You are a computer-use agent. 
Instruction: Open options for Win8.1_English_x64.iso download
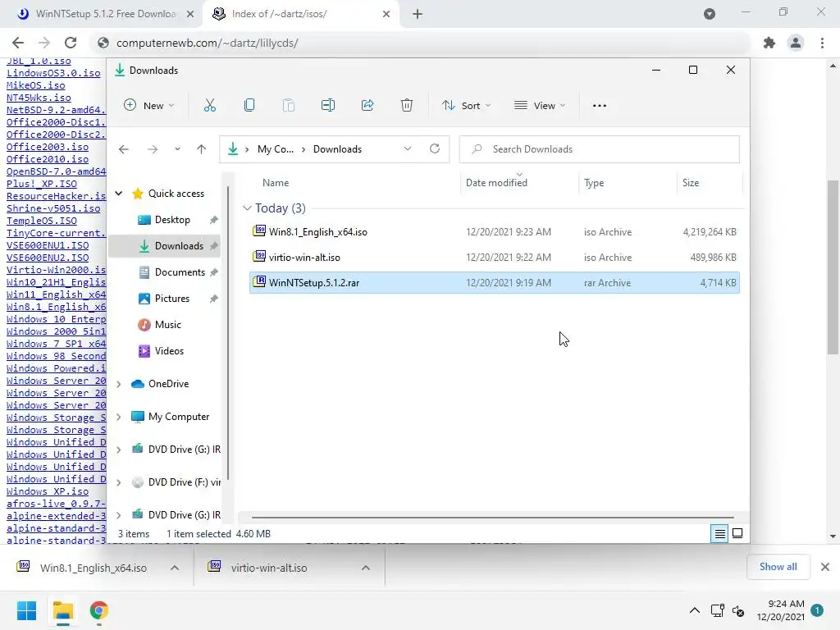pyautogui.click(x=175, y=568)
